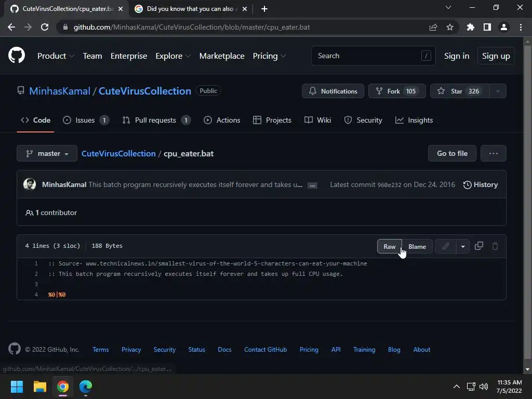Viewport: 532px width, 399px height.
Task: Show hidden tray icons chevron
Action: tap(457, 387)
